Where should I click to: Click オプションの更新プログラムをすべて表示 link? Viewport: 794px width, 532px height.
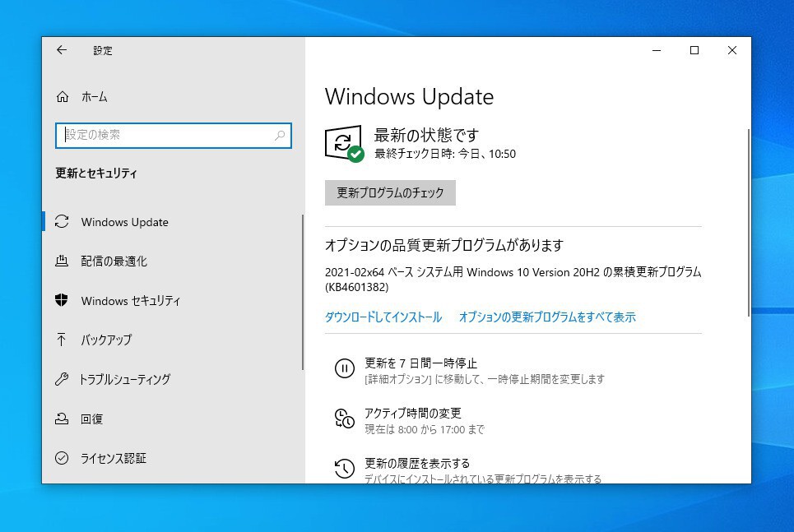[x=547, y=317]
